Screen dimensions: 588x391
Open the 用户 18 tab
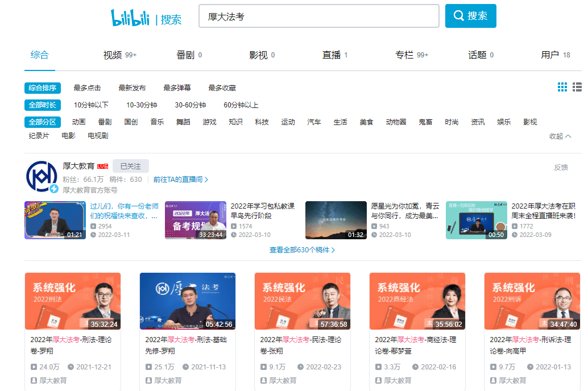pyautogui.click(x=556, y=55)
